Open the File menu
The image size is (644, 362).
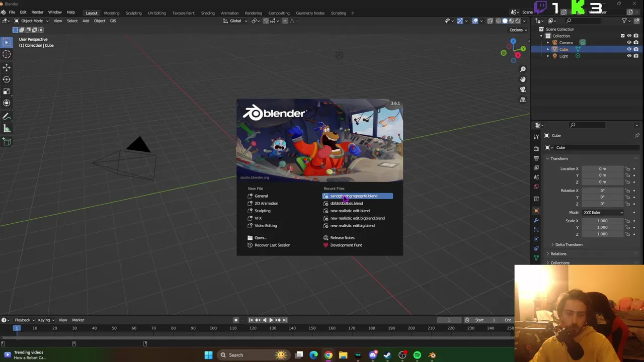pos(12,13)
